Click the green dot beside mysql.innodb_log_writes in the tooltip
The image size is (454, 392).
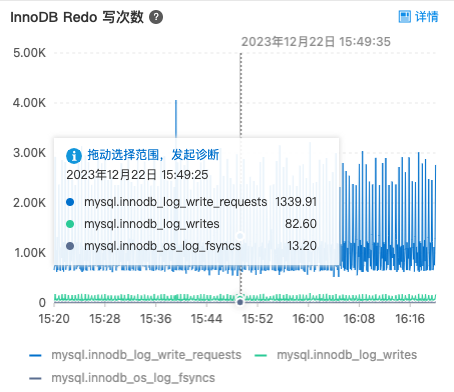pyautogui.click(x=70, y=224)
